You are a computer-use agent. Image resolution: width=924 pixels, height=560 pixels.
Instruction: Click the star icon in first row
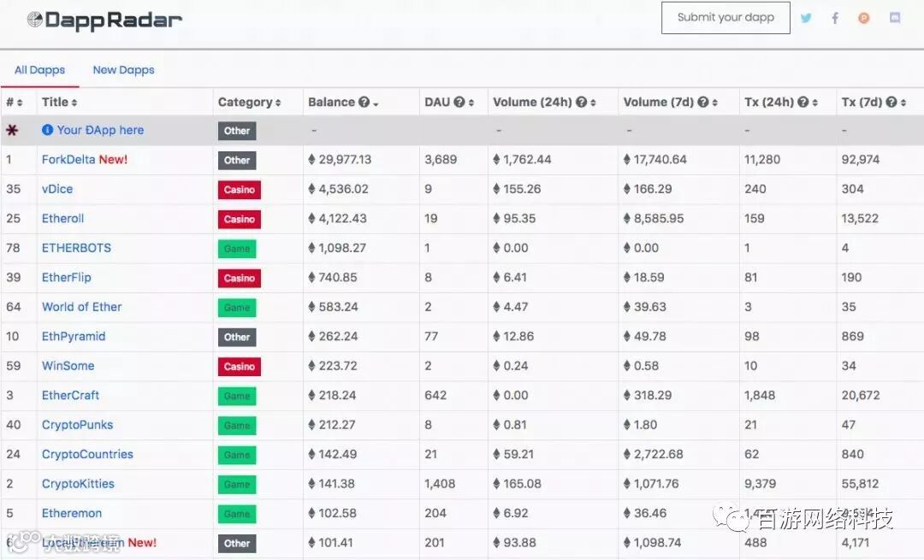(x=12, y=130)
